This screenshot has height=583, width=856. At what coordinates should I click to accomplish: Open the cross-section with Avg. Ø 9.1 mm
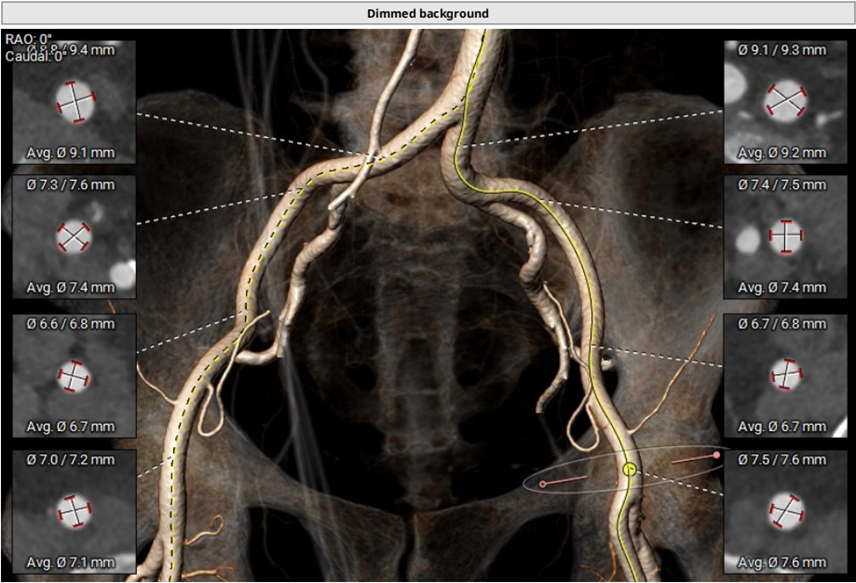74,100
